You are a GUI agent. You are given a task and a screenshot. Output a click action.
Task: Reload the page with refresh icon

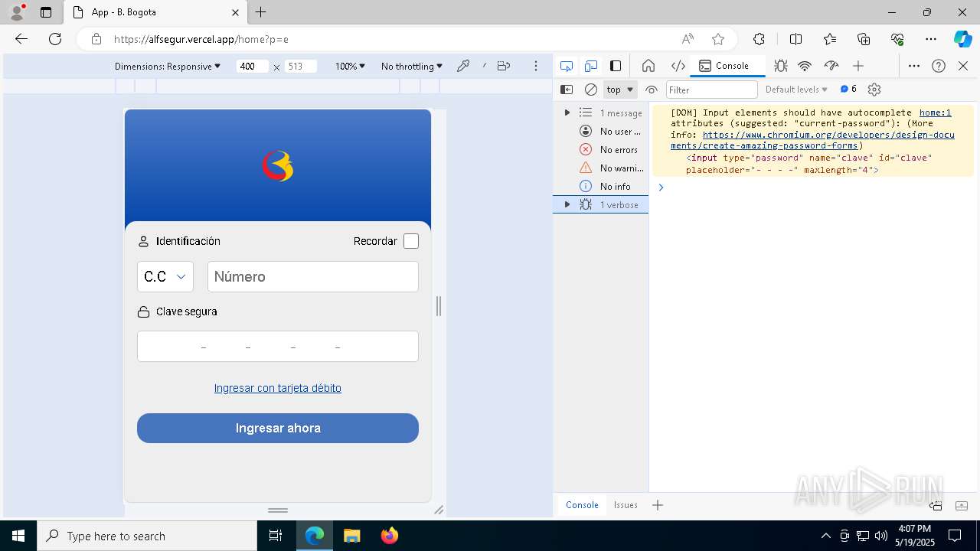click(x=54, y=39)
